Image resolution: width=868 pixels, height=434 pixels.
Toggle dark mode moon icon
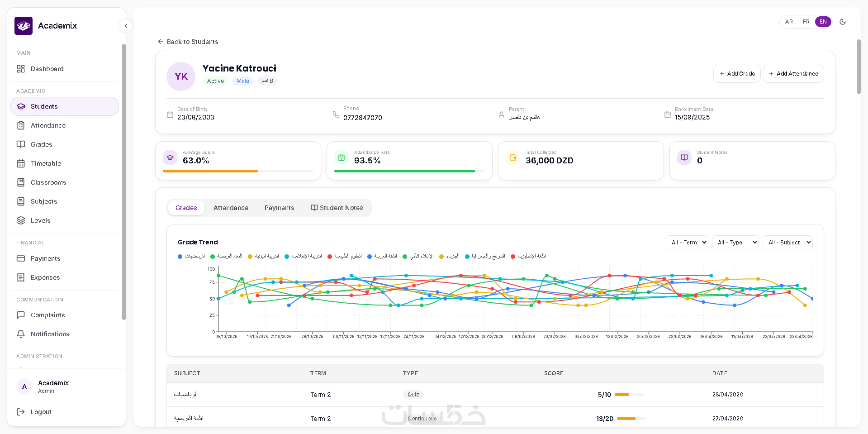[x=843, y=22]
